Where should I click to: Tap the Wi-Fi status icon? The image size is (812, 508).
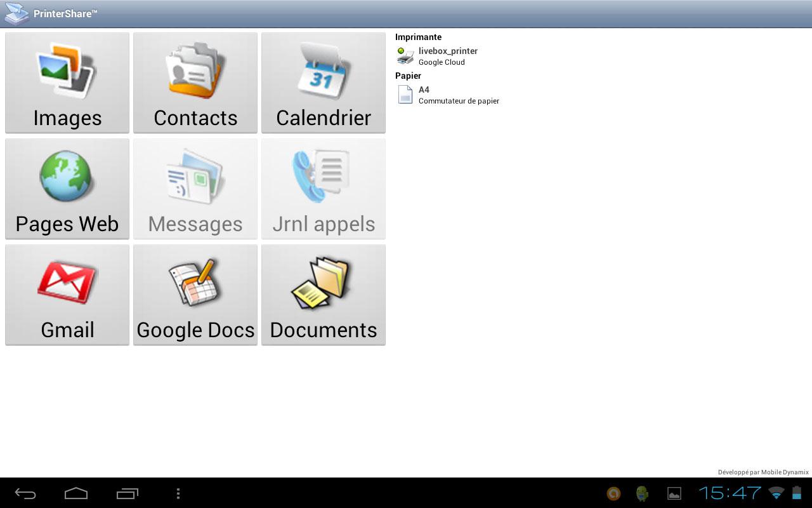[x=776, y=493]
